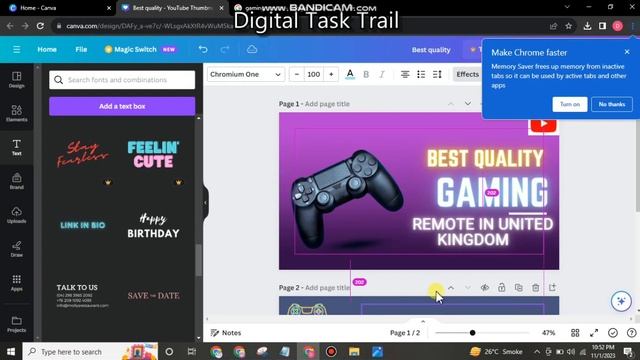This screenshot has height=360, width=640.
Task: Open Magic Switch
Action: 140,49
